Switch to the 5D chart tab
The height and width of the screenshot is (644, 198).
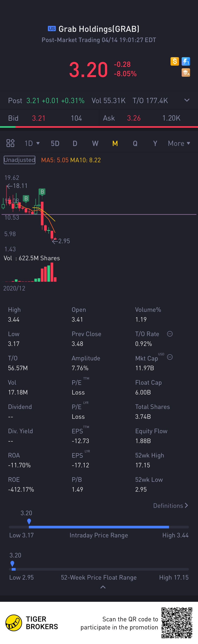pyautogui.click(x=55, y=143)
